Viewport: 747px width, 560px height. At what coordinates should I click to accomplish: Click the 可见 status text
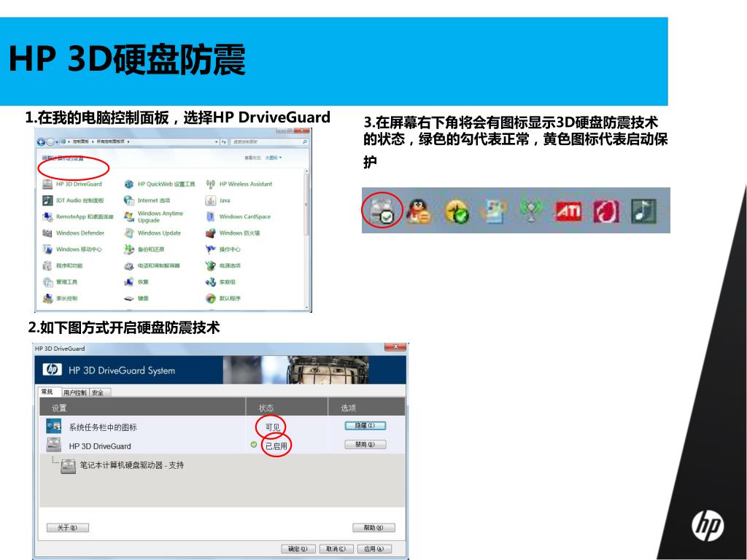point(273,427)
